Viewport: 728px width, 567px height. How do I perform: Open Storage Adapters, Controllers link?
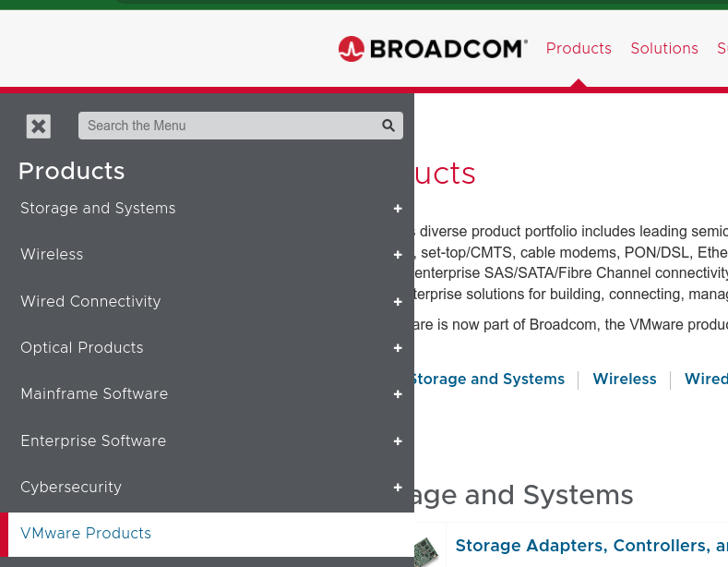click(591, 546)
